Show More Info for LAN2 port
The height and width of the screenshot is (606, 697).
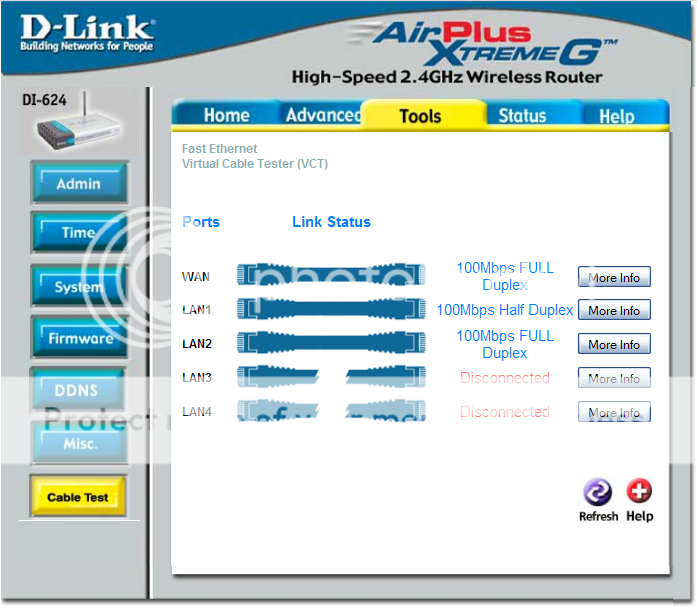pos(614,344)
